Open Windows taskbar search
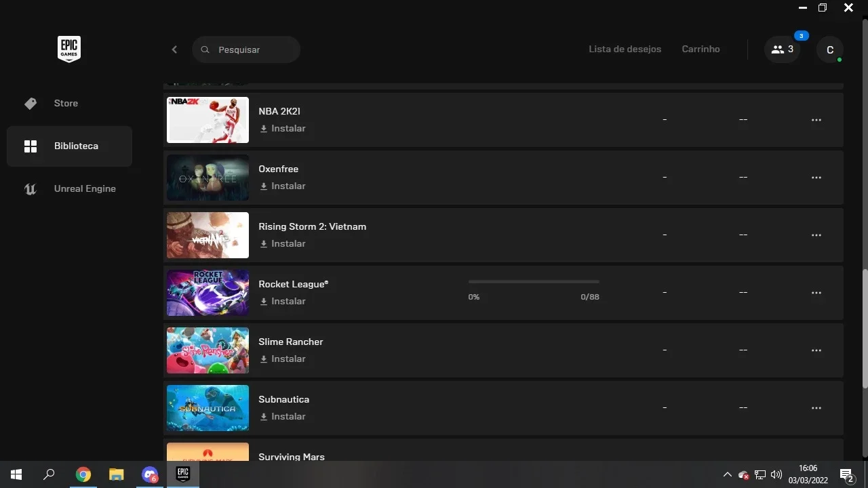Image resolution: width=868 pixels, height=488 pixels. [49, 474]
